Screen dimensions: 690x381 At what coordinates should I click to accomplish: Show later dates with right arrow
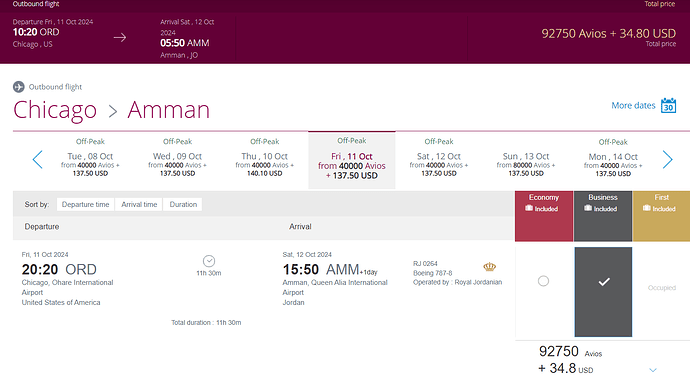[x=668, y=159]
